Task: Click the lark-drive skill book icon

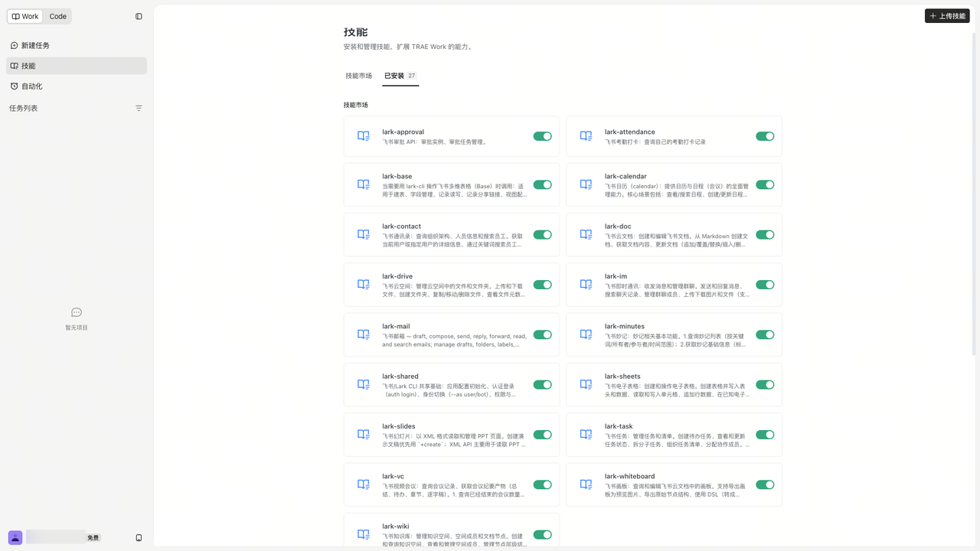Action: pyautogui.click(x=364, y=285)
